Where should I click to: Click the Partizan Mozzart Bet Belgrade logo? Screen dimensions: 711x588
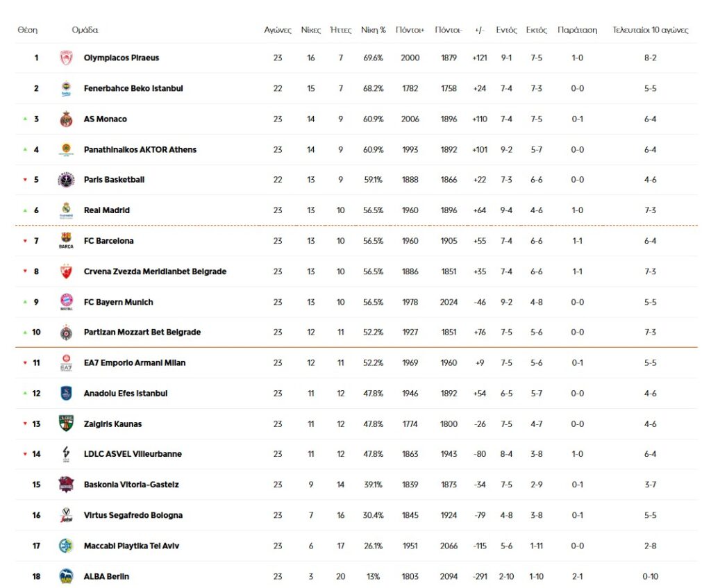pyautogui.click(x=66, y=333)
